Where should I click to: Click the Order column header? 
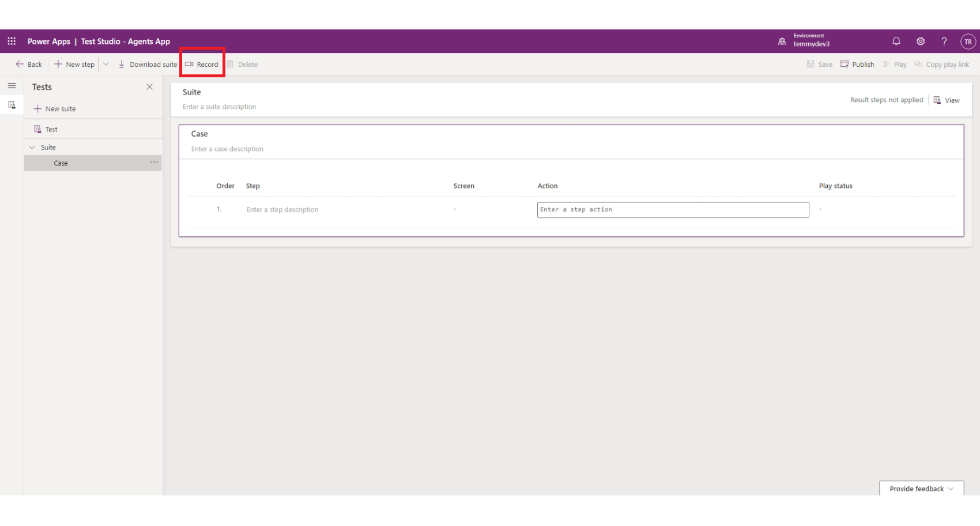(x=225, y=186)
